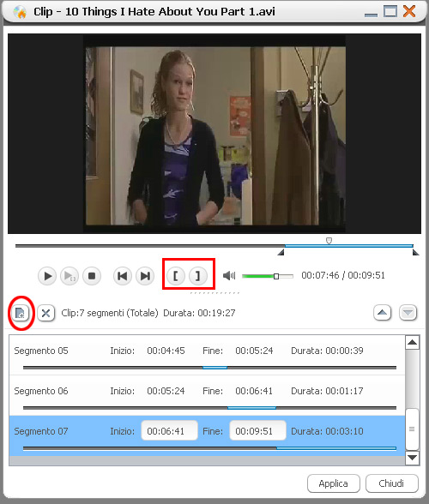Move segment up with arrow button
The width and height of the screenshot is (429, 504).
coord(382,312)
